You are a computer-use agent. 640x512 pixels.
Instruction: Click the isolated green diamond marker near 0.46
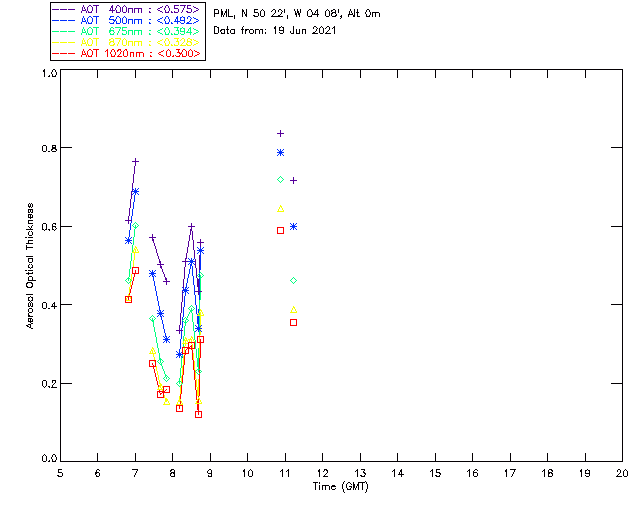tap(293, 280)
